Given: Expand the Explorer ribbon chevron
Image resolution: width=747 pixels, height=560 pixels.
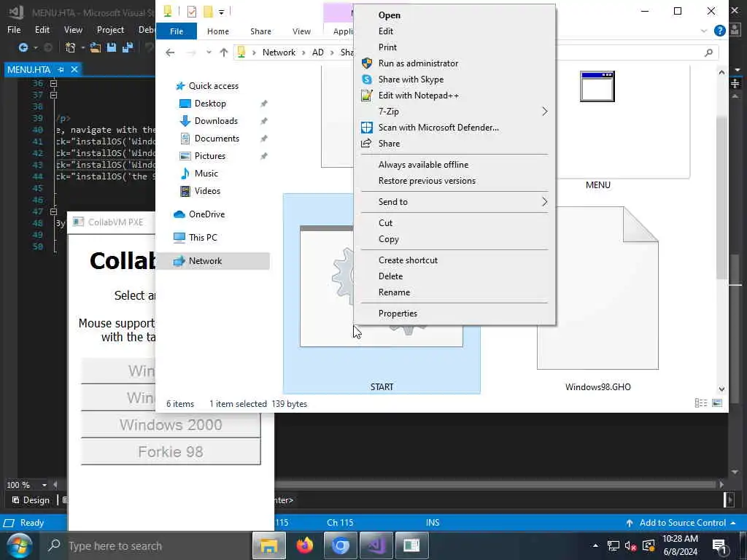Looking at the screenshot, I should [704, 31].
